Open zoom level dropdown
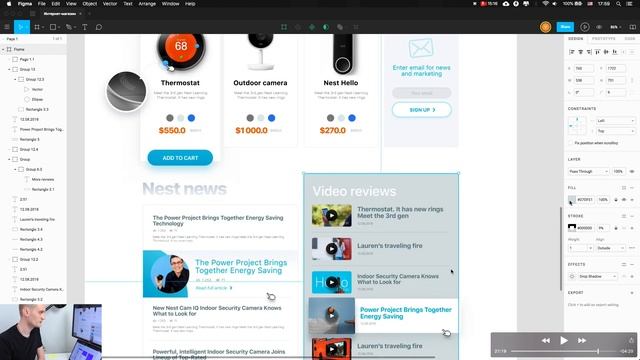This screenshot has width=640, height=360. 616,27
